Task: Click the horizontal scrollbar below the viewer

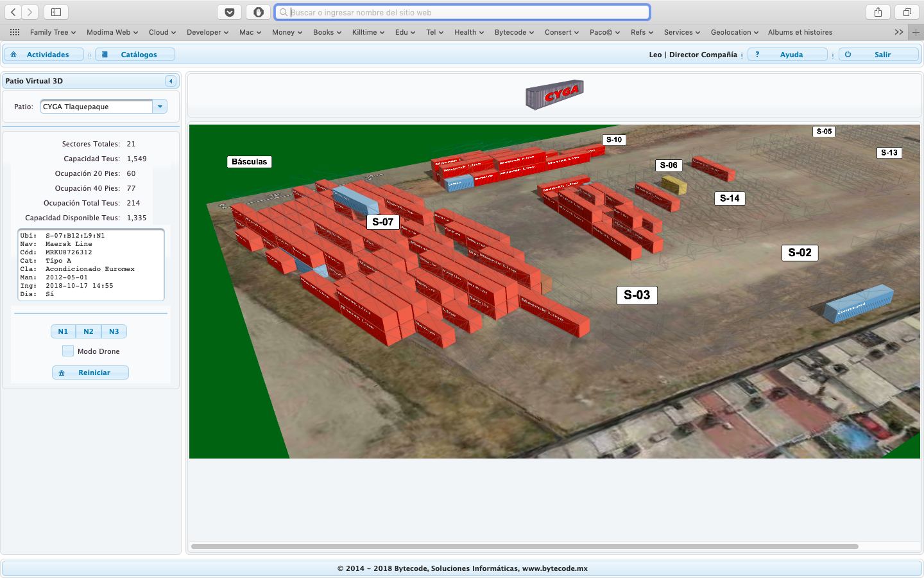Action: coord(524,547)
